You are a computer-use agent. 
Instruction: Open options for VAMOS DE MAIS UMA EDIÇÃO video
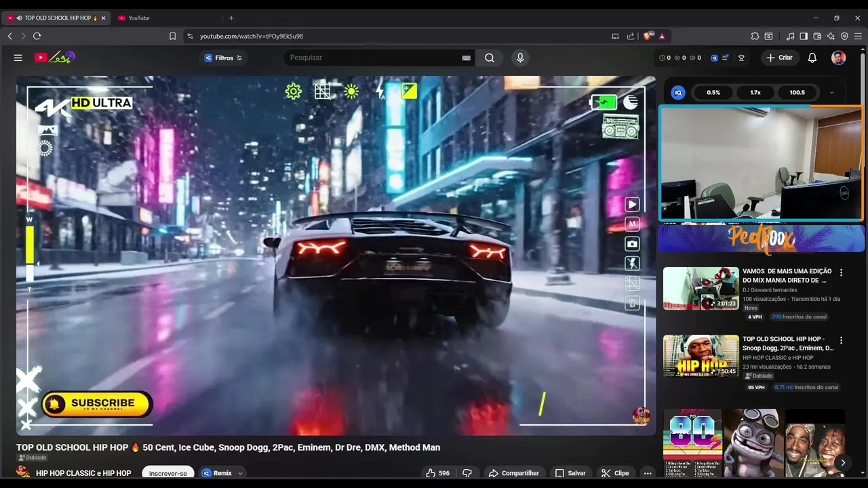842,272
